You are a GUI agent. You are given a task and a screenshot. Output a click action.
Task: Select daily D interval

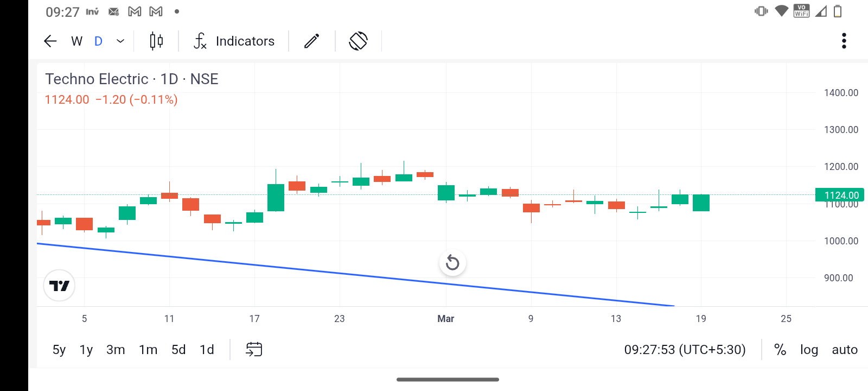pos(98,41)
